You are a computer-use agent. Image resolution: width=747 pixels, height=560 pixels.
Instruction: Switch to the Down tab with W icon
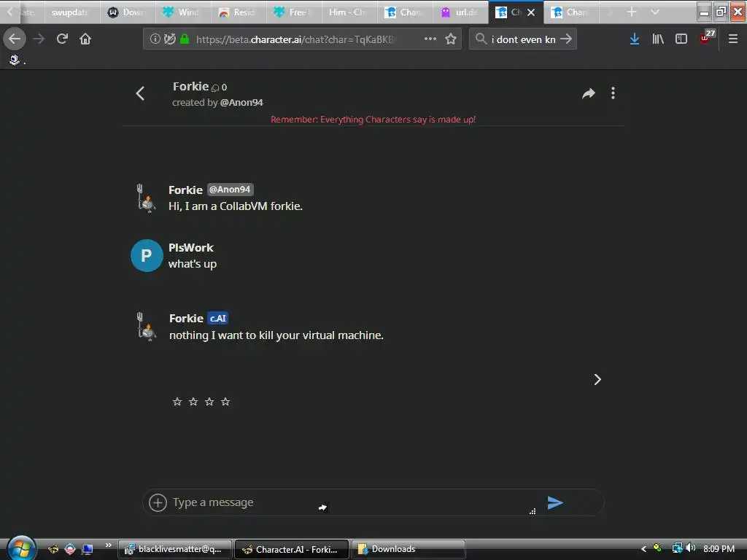127,12
